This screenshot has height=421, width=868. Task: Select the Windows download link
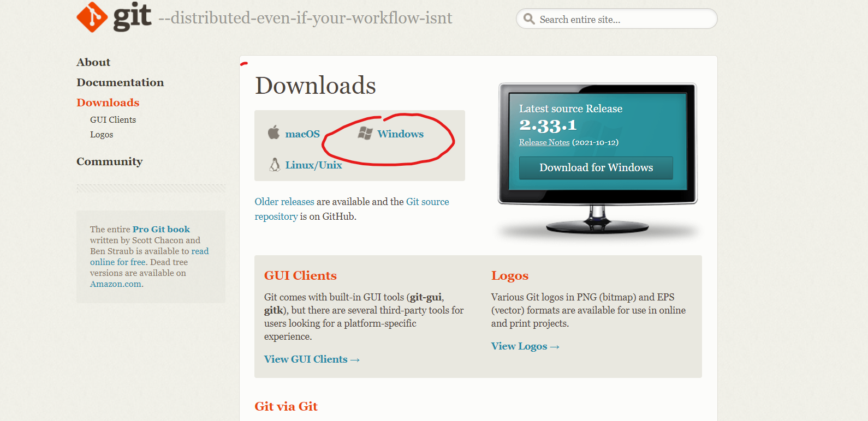pyautogui.click(x=400, y=134)
